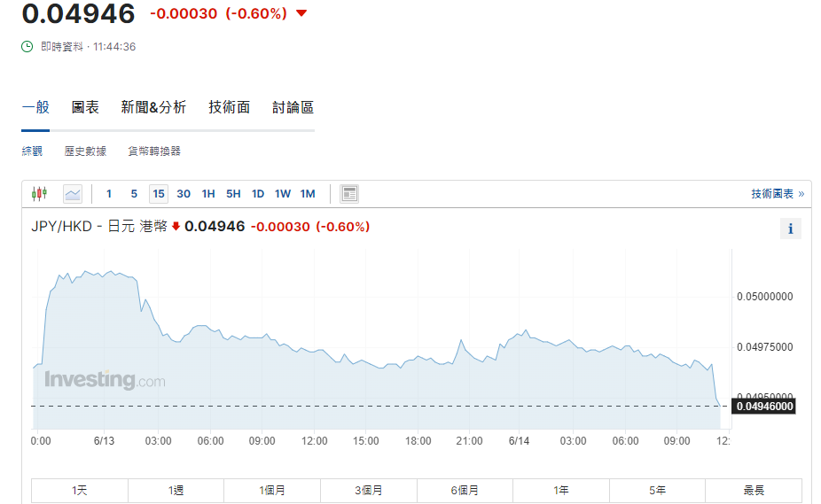The image size is (821, 504).
Task: Select the 15-minute interval
Action: point(159,194)
